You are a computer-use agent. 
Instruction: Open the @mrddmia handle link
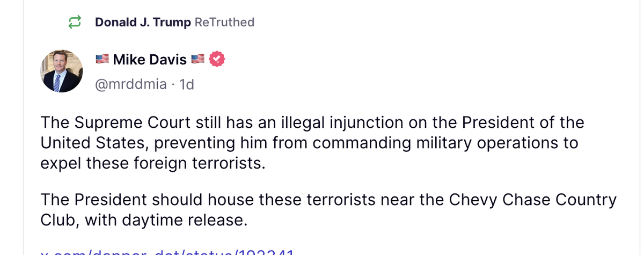pyautogui.click(x=131, y=84)
